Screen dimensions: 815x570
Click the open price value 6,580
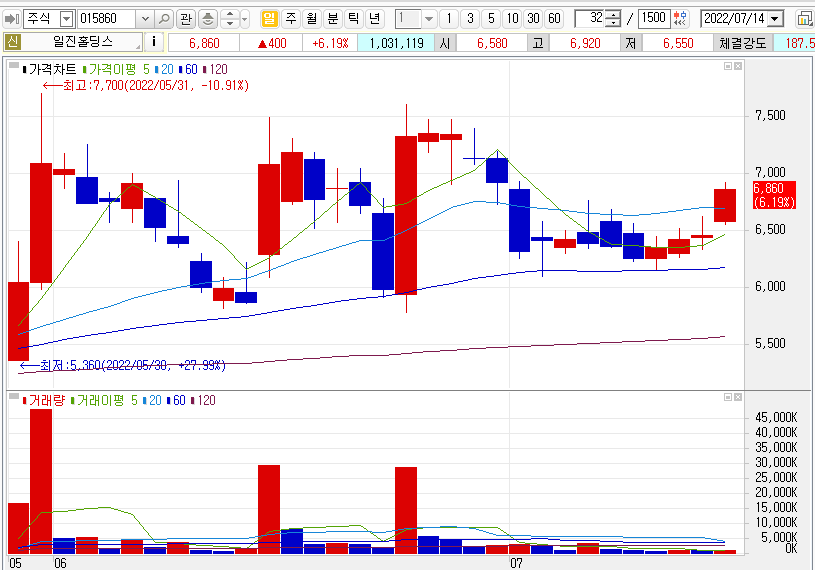(x=492, y=43)
